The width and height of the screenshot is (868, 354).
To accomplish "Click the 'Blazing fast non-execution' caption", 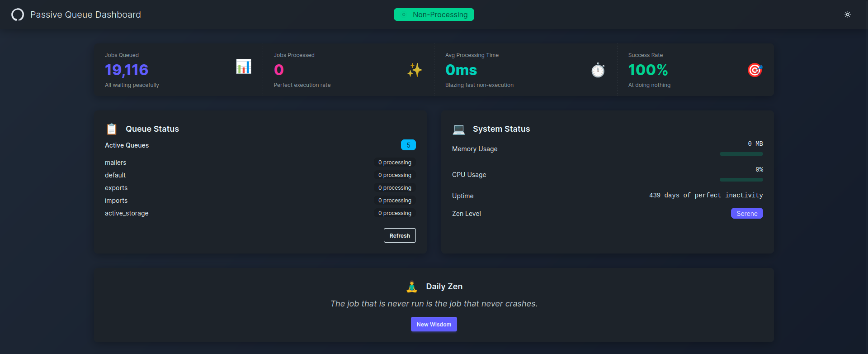I will pyautogui.click(x=479, y=85).
